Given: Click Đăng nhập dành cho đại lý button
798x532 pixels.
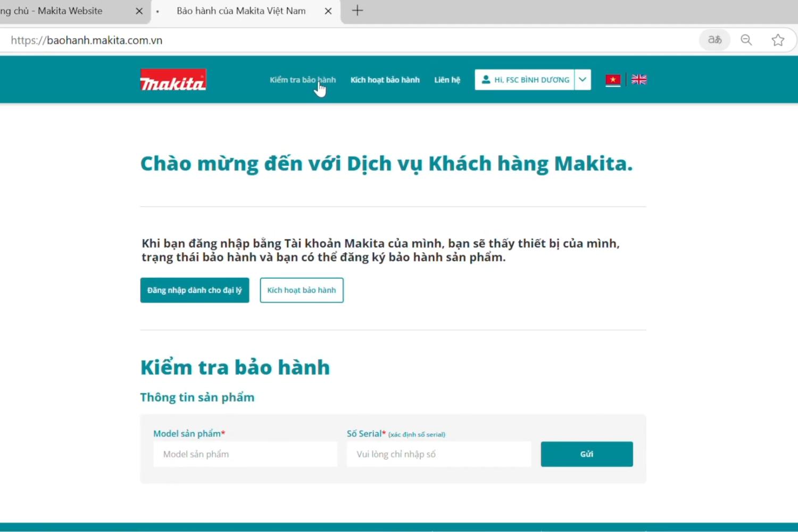Looking at the screenshot, I should pyautogui.click(x=195, y=290).
